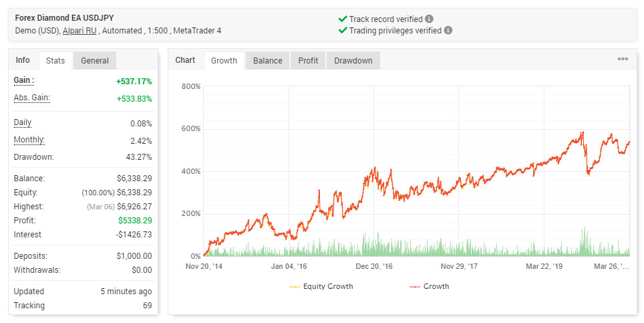Click the 400% y-axis label
This screenshot has height=323, width=644.
(191, 171)
